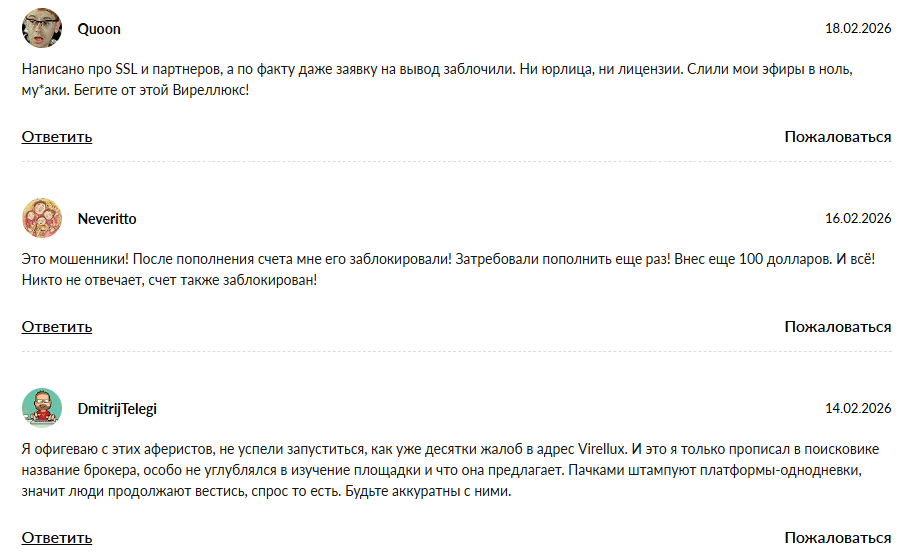Report DmitrijTelegi's review via Пожаловаться
Image resolution: width=909 pixels, height=556 pixels.
[x=837, y=538]
